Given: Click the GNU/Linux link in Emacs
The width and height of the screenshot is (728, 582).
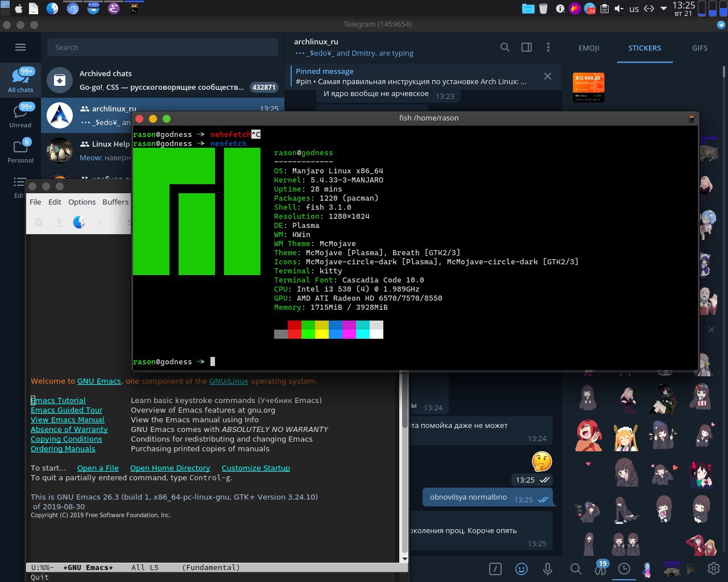Looking at the screenshot, I should [229, 381].
